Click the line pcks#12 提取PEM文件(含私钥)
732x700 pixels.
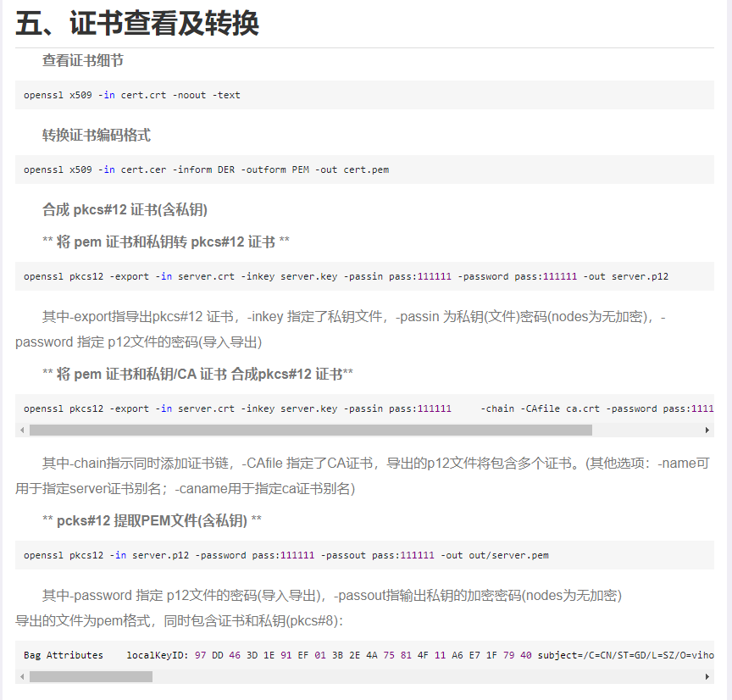coord(152,520)
